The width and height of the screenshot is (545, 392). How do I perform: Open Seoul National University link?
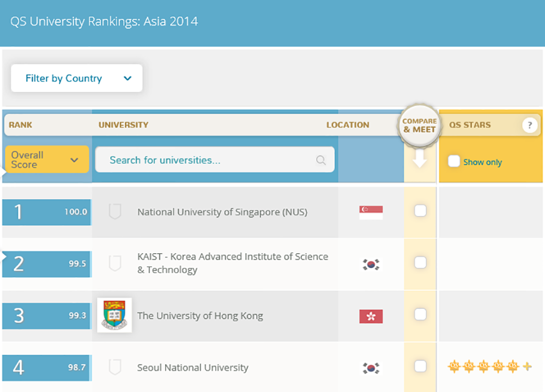(193, 367)
